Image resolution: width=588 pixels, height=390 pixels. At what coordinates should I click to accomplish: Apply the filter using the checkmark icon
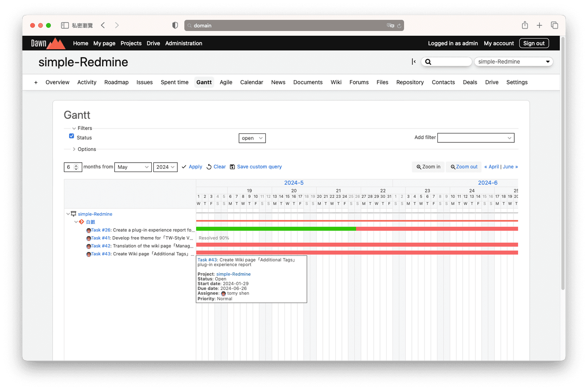pos(184,167)
